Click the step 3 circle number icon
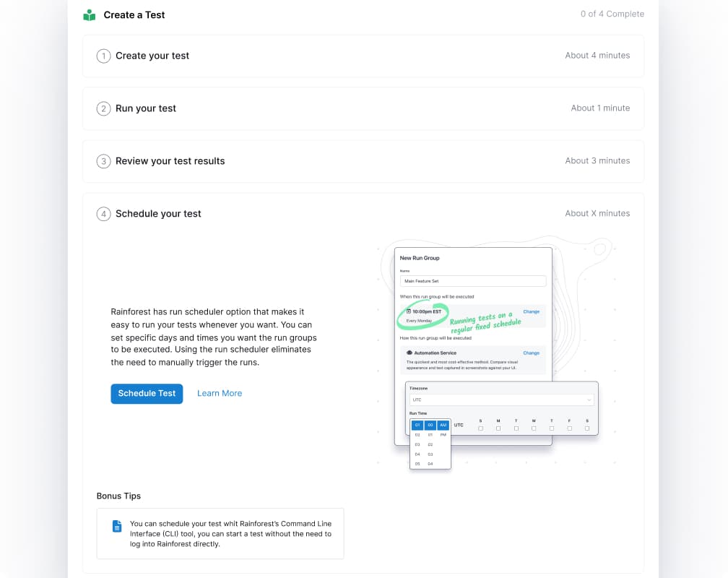This screenshot has height=578, width=728. (x=103, y=161)
